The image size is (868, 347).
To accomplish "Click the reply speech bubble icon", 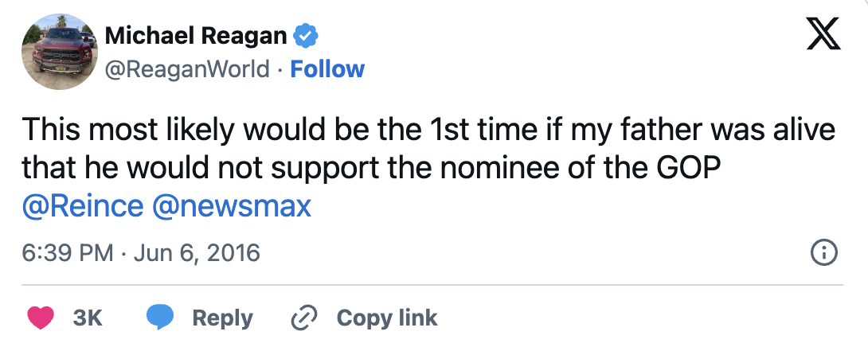I will tap(159, 318).
